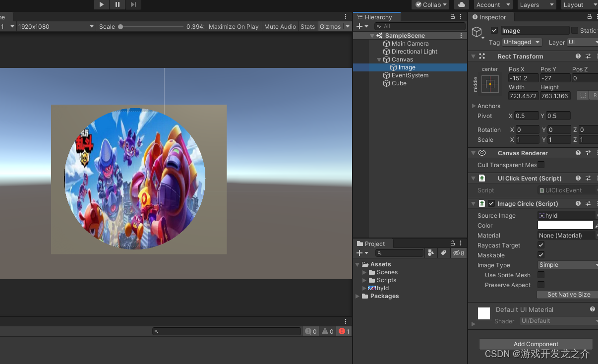Collapse the Rect Transform component
This screenshot has height=364, width=598.
[x=474, y=56]
